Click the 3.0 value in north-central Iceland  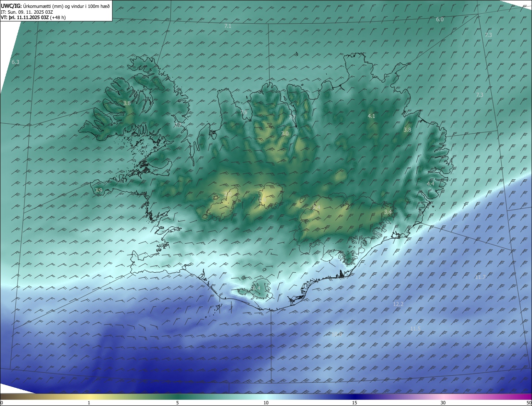[x=285, y=134]
